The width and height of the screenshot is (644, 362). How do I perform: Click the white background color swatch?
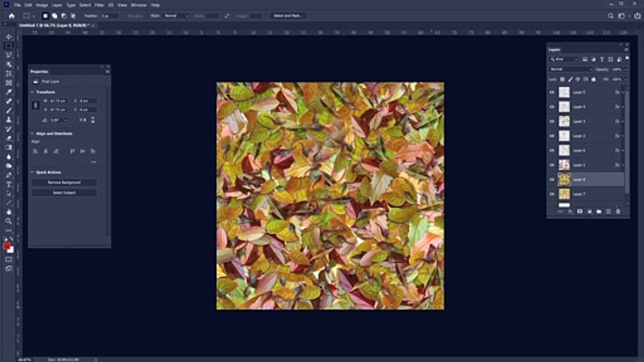11,249
